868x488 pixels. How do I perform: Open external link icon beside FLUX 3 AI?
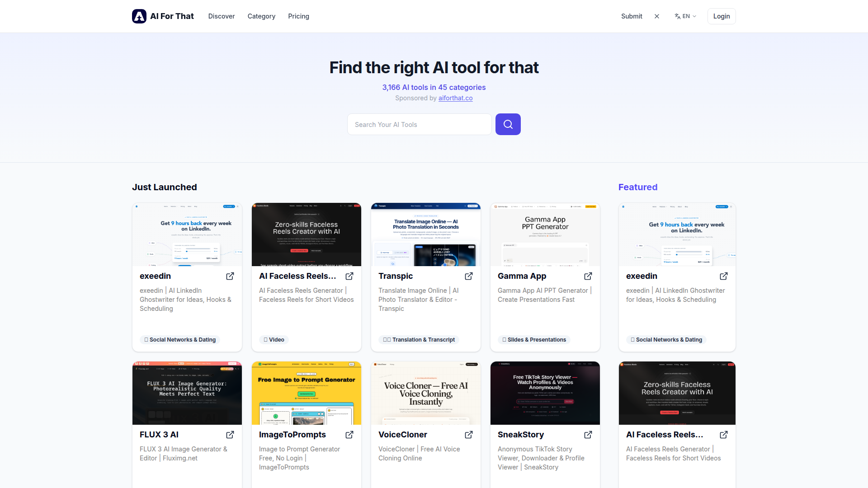230,435
